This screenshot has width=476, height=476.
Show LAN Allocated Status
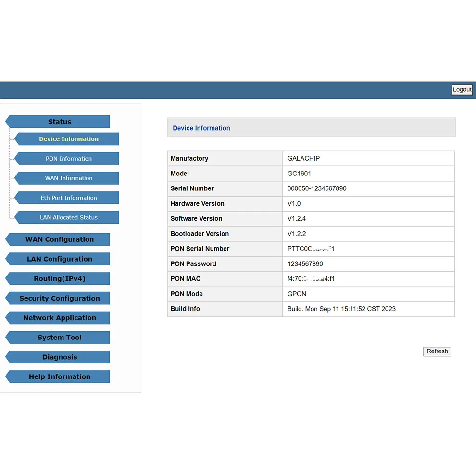(x=68, y=217)
